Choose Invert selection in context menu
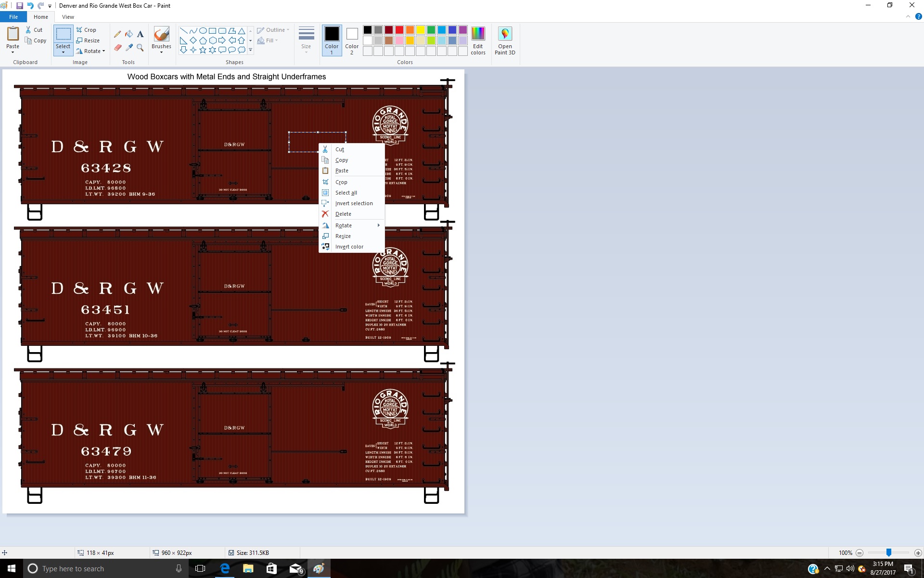This screenshot has height=578, width=924. 352,203
